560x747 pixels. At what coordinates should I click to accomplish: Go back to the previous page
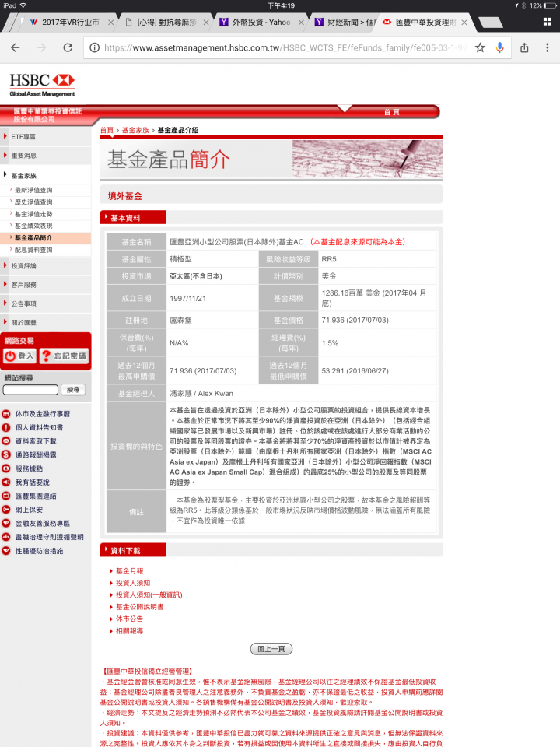click(16, 47)
